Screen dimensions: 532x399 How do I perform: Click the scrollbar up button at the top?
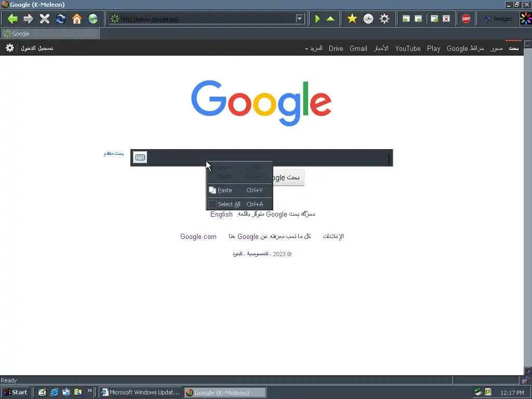528,44
